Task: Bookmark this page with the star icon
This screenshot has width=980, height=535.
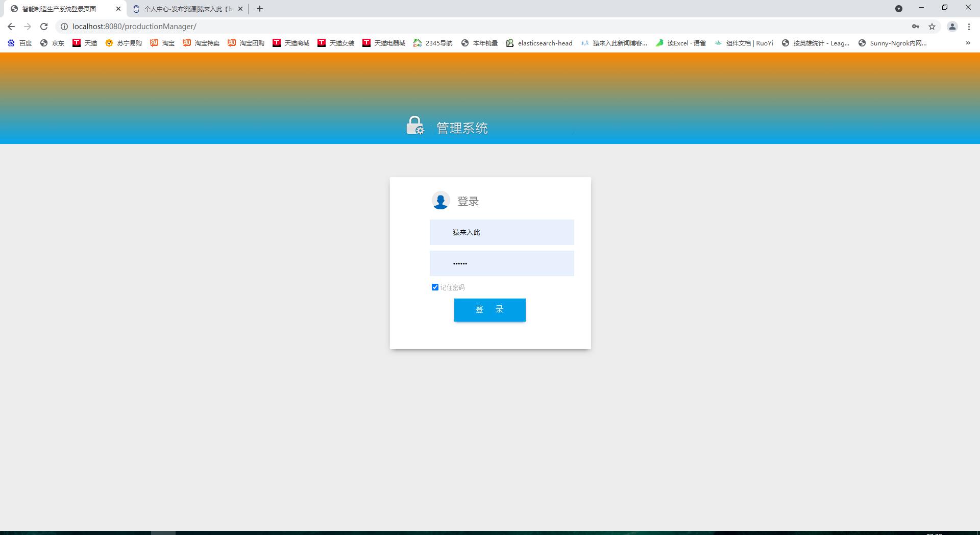Action: click(932, 27)
